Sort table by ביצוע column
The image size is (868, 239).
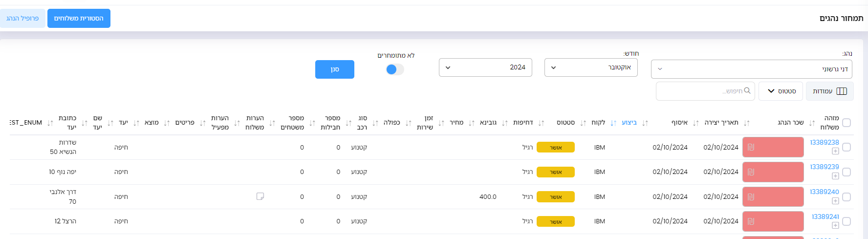[x=629, y=123]
